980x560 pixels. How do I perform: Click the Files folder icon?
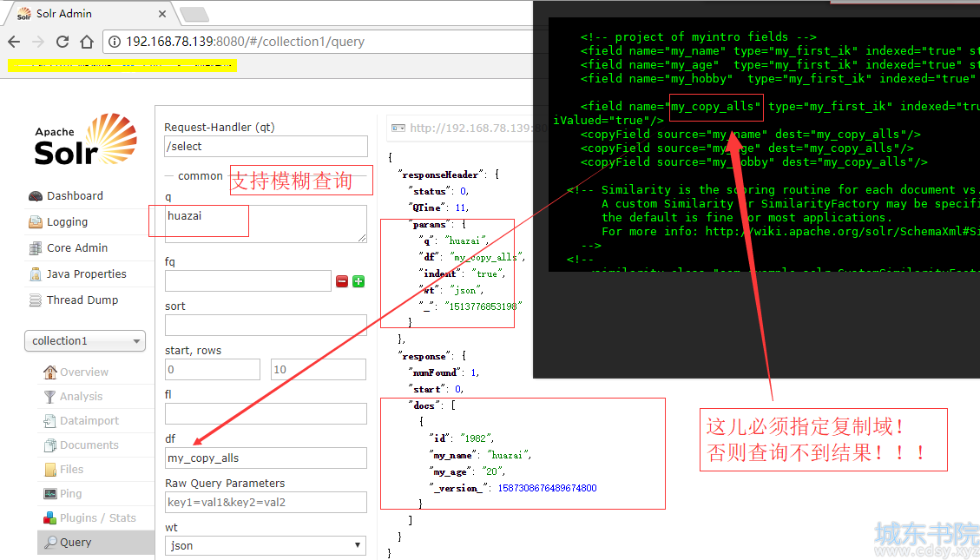coord(50,470)
